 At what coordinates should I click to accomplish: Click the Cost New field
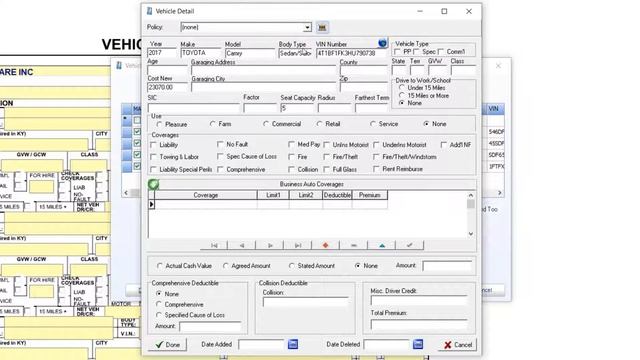coord(167,87)
